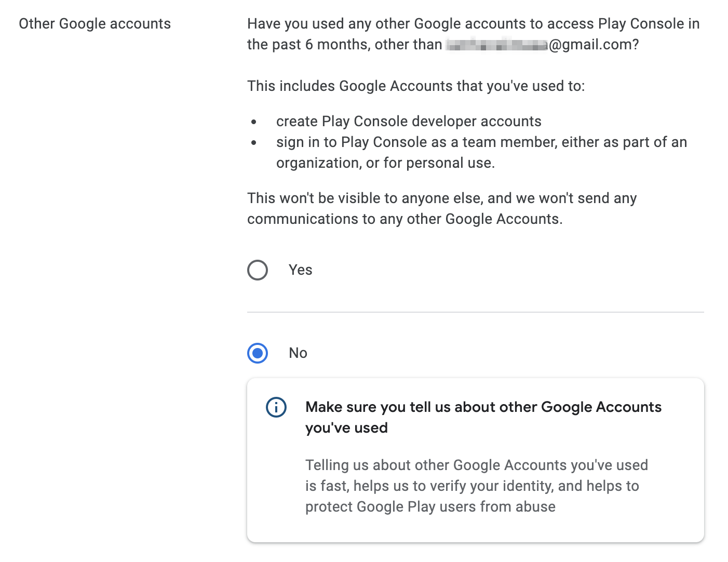This screenshot has height=562, width=728.
Task: Click the "sign in to Play Console" bullet text
Action: [481, 142]
